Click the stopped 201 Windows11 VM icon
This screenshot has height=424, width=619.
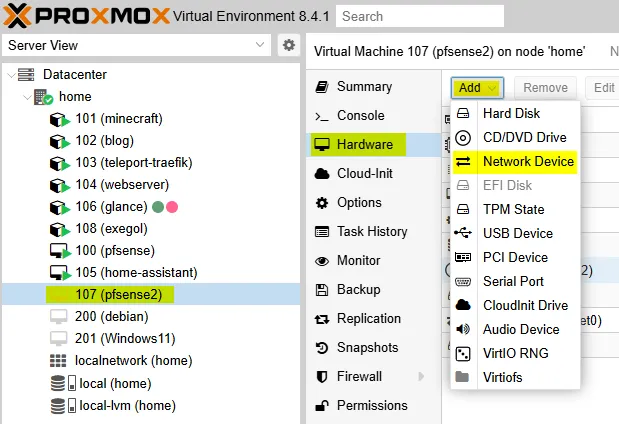(58, 339)
